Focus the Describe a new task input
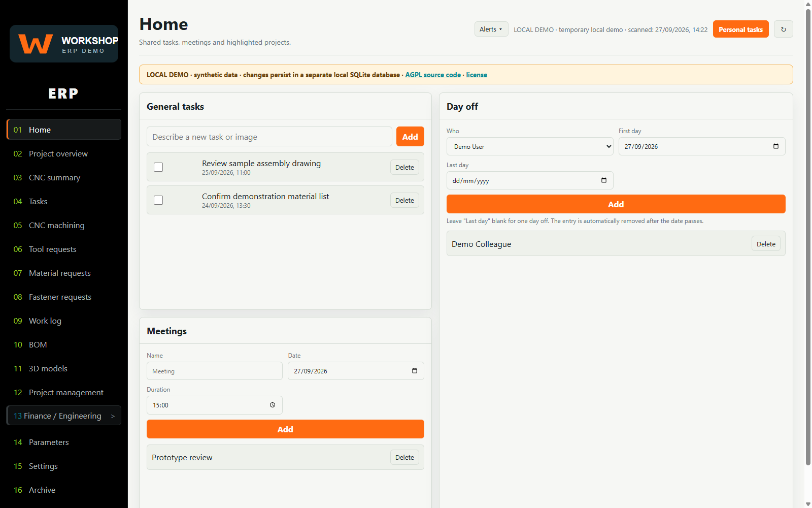812x508 pixels. (269, 137)
